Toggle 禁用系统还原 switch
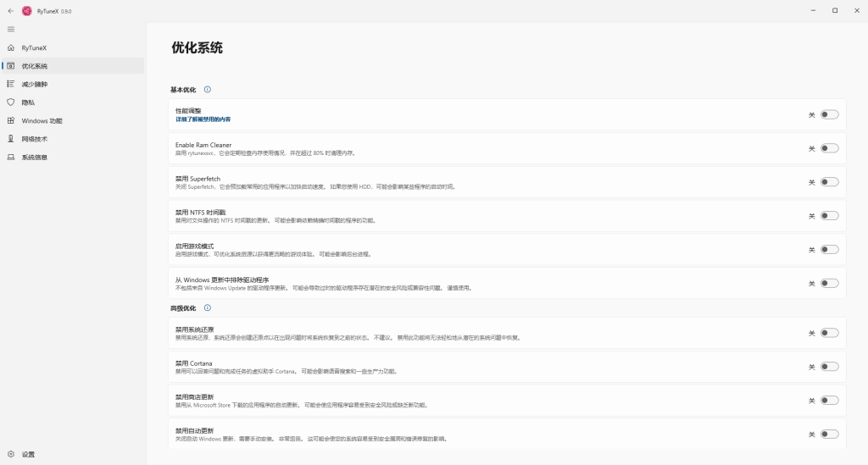 pos(829,333)
